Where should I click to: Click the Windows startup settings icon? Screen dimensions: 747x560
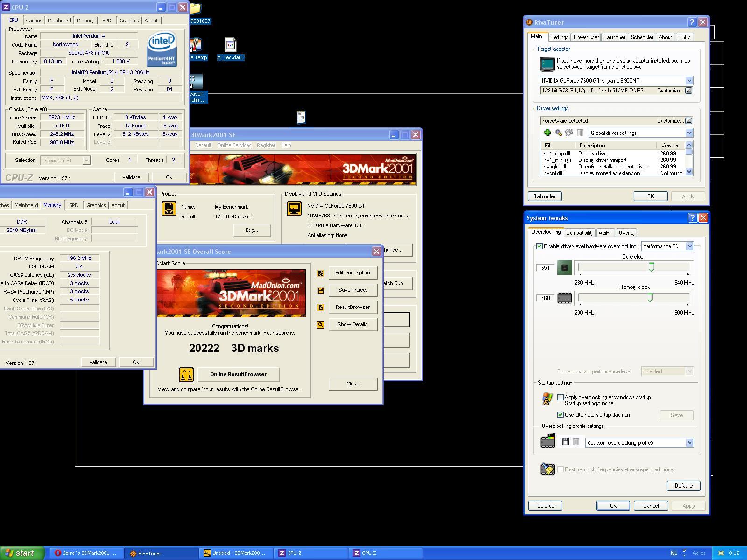click(547, 399)
